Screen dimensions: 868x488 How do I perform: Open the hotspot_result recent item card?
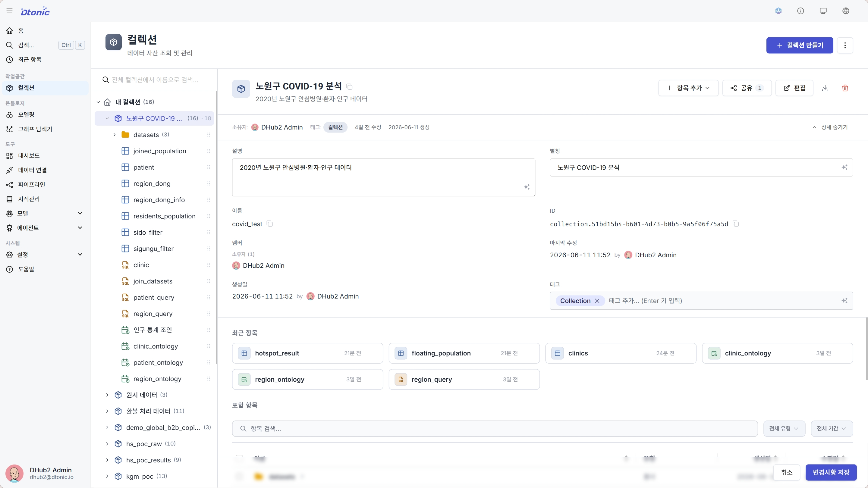tap(307, 353)
